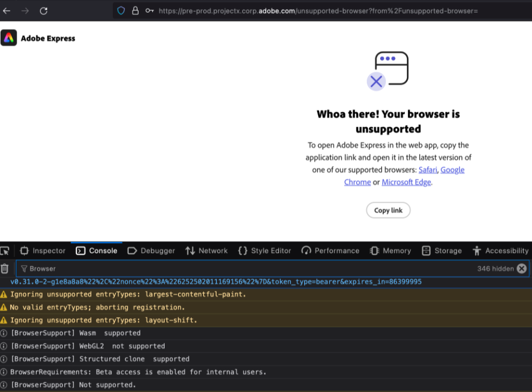Switch to the Style Editor tab
This screenshot has width=532, height=392.
pos(265,250)
